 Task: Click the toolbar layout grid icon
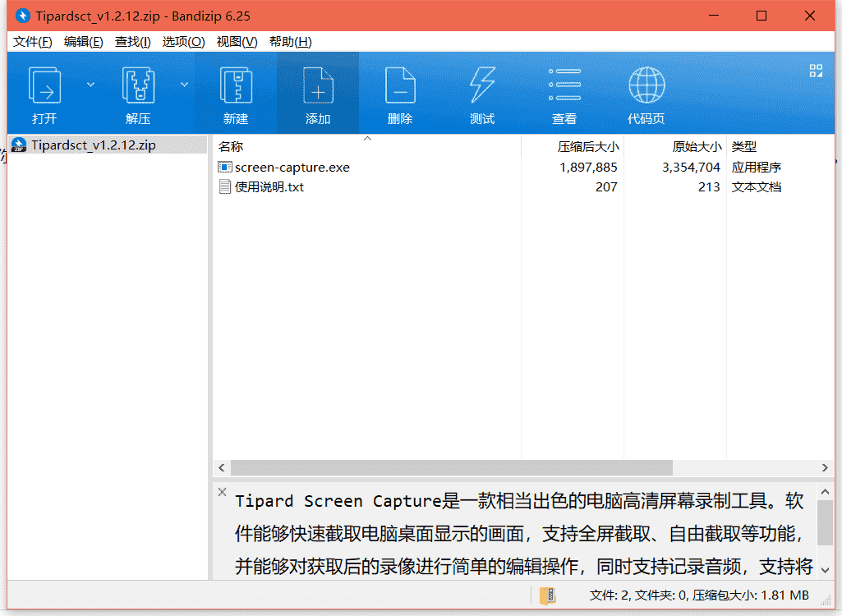click(816, 71)
